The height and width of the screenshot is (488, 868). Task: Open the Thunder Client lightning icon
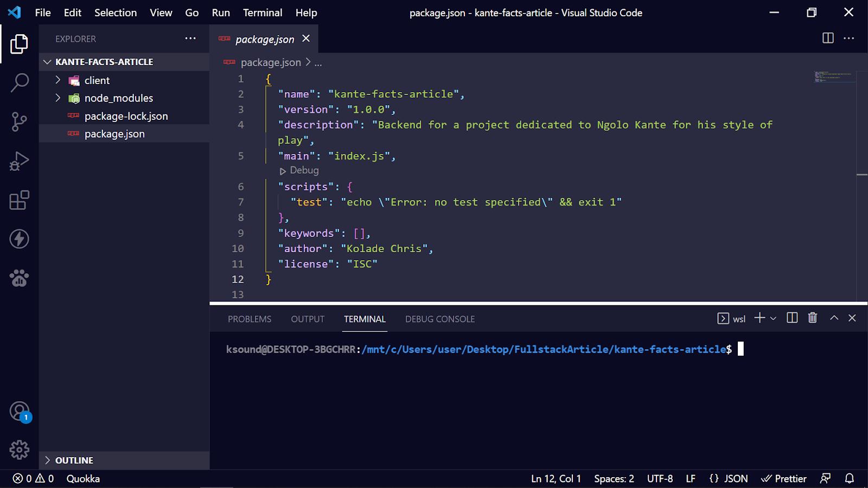coord(20,239)
